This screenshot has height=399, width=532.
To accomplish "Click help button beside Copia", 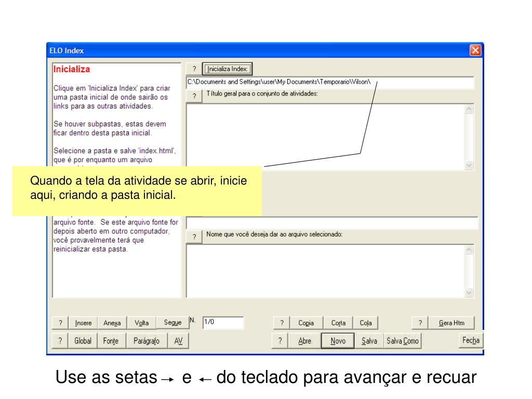I will [x=282, y=323].
